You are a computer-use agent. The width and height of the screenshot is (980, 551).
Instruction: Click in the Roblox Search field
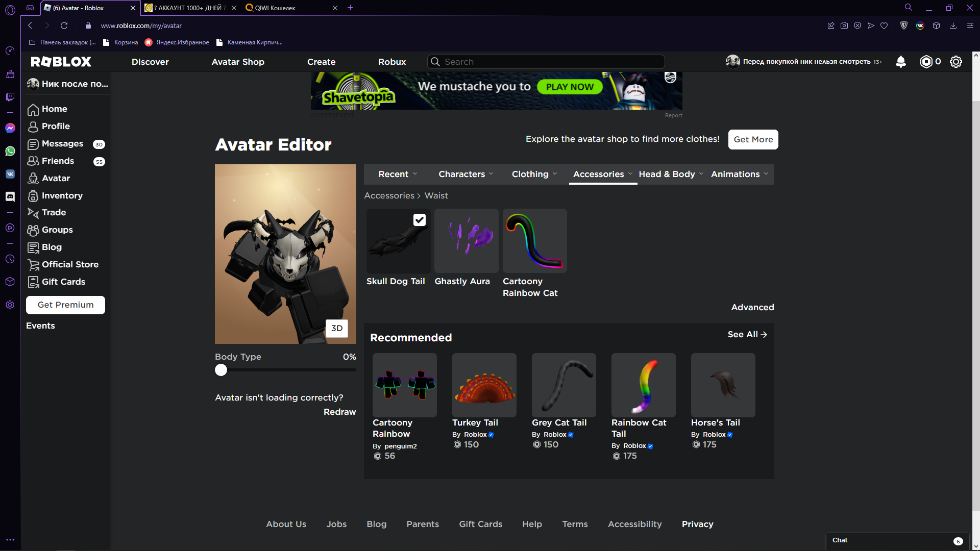(546, 62)
